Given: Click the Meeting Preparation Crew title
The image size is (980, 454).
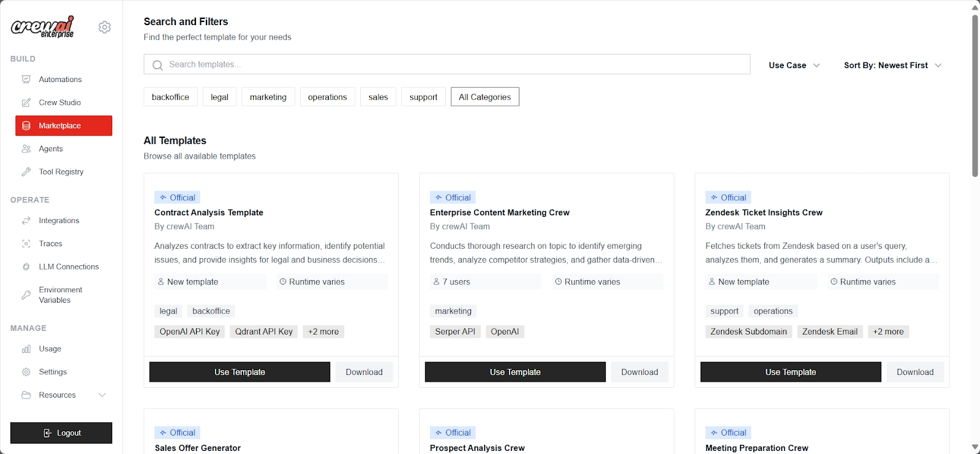Looking at the screenshot, I should [757, 448].
